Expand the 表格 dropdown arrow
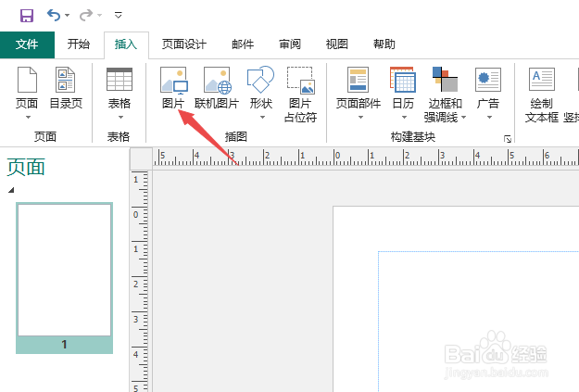 point(120,117)
